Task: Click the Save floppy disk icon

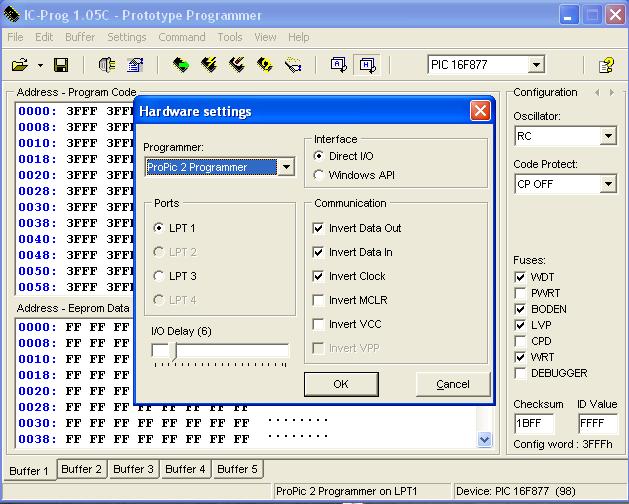Action: [61, 65]
